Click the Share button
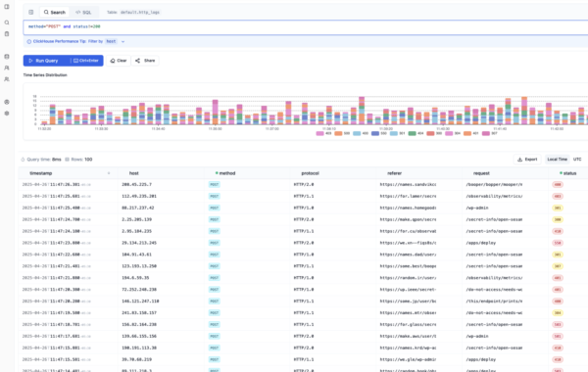 pos(145,61)
